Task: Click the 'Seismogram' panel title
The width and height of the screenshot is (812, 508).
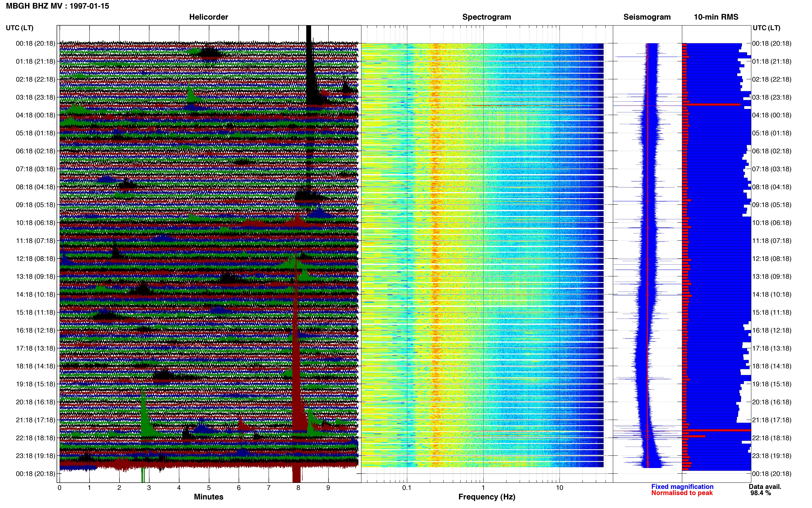Action: pos(647,17)
